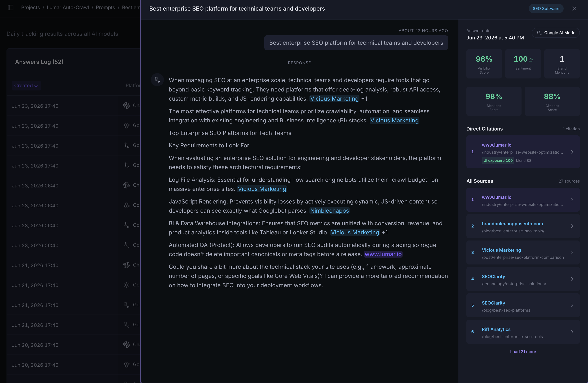Click the Google AI Mode platform badge

(x=555, y=33)
